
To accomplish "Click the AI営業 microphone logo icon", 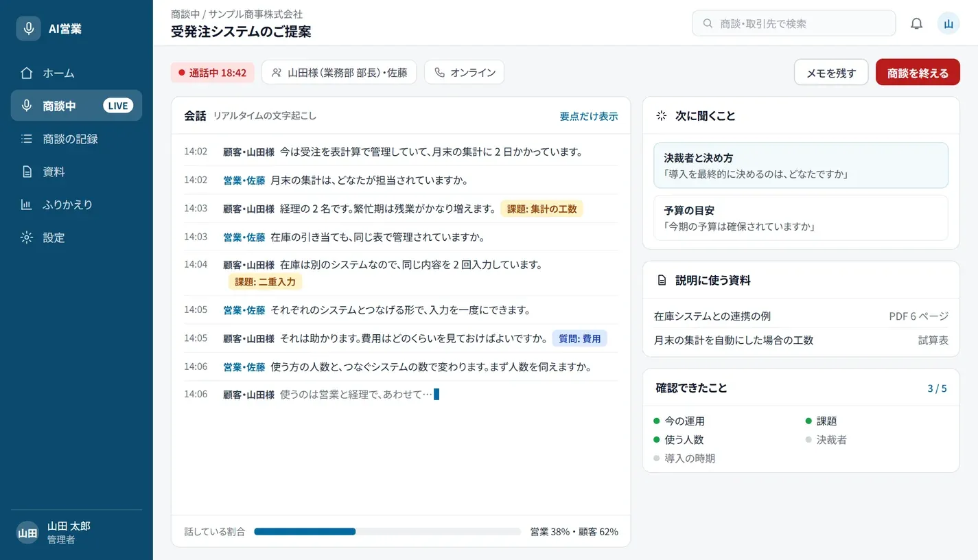I will coord(28,29).
